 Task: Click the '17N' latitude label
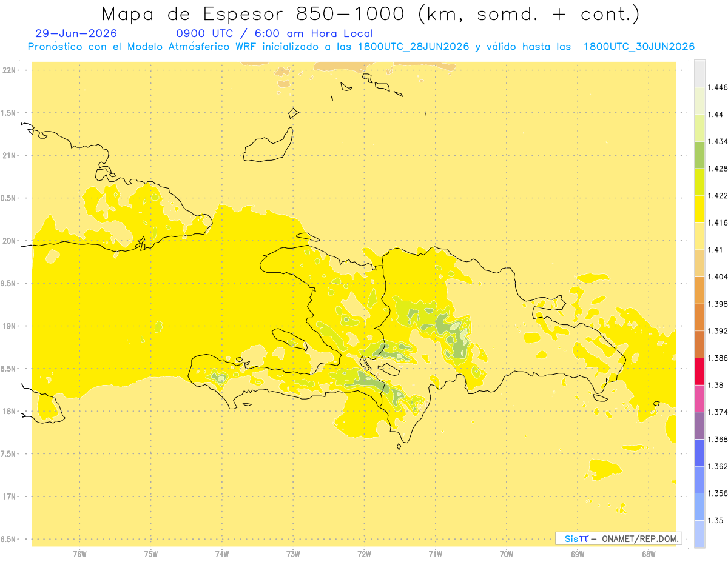(x=10, y=497)
